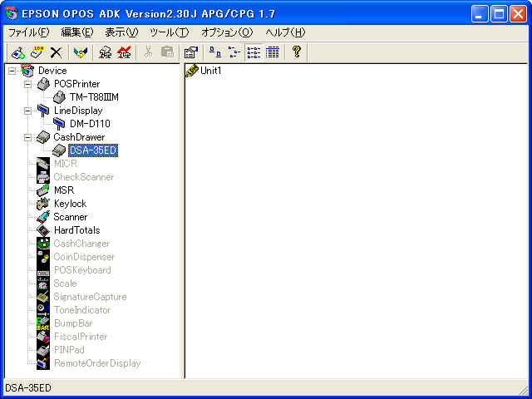This screenshot has width=532, height=399.
Task: Select LineDisplay label in tree
Action: [x=78, y=111]
